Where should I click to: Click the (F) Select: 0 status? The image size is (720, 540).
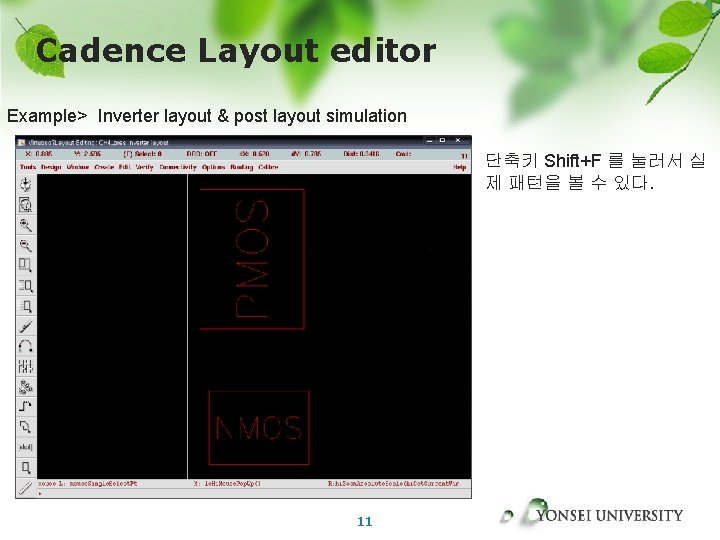coord(143,154)
